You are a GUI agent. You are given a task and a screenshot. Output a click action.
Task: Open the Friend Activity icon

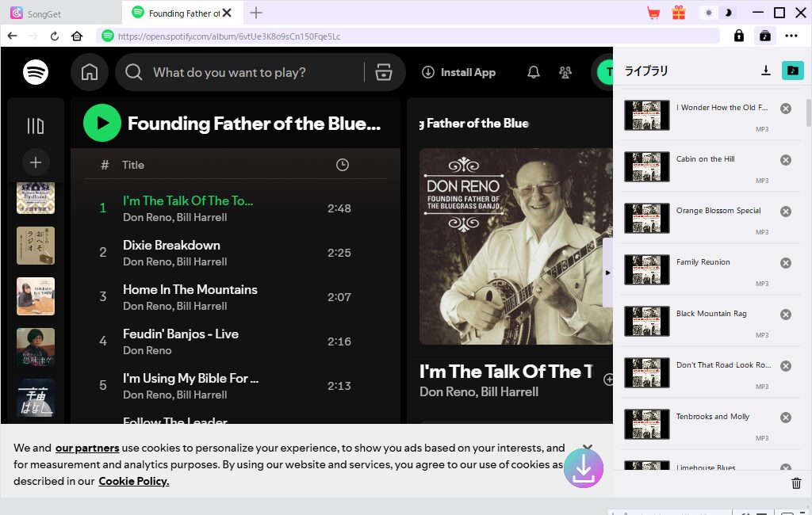(x=565, y=72)
